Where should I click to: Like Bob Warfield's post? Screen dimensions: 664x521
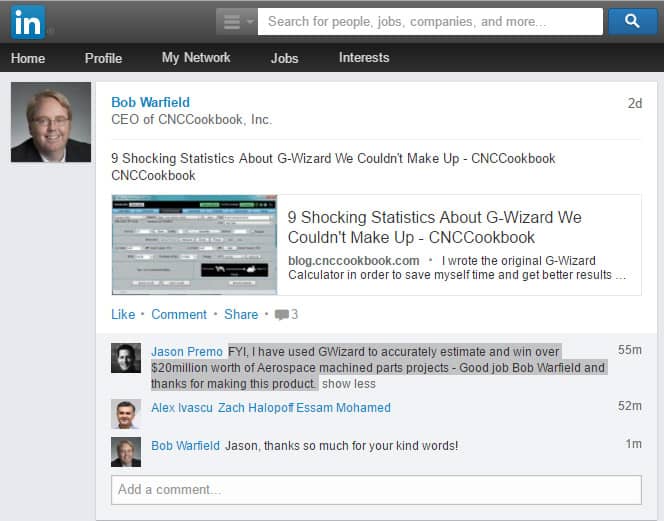123,314
